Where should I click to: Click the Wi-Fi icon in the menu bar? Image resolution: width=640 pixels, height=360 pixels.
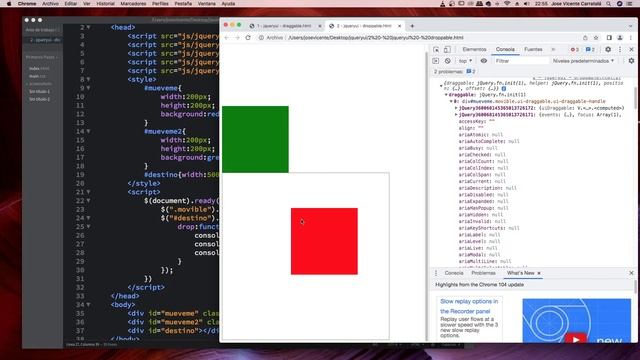507,4
